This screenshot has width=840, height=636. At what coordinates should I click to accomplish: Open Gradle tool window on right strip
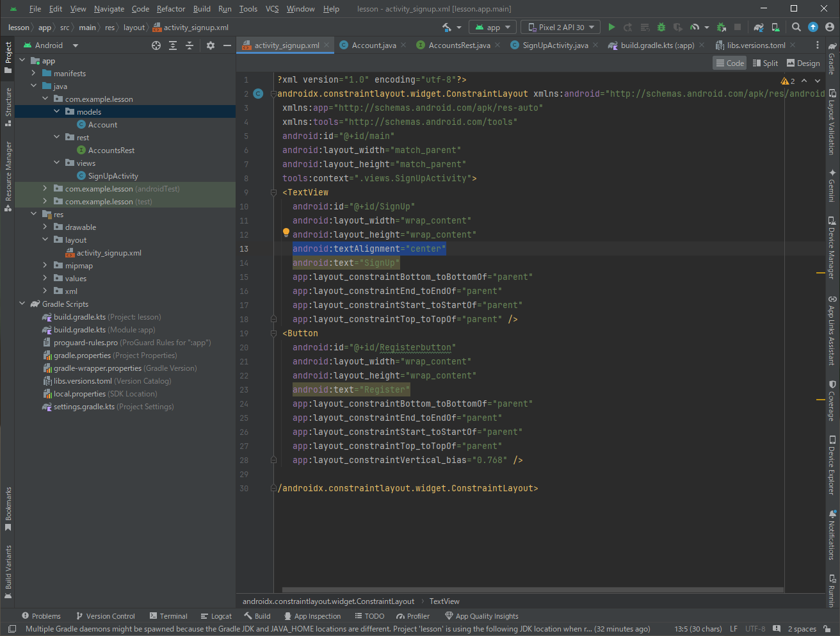click(x=832, y=59)
